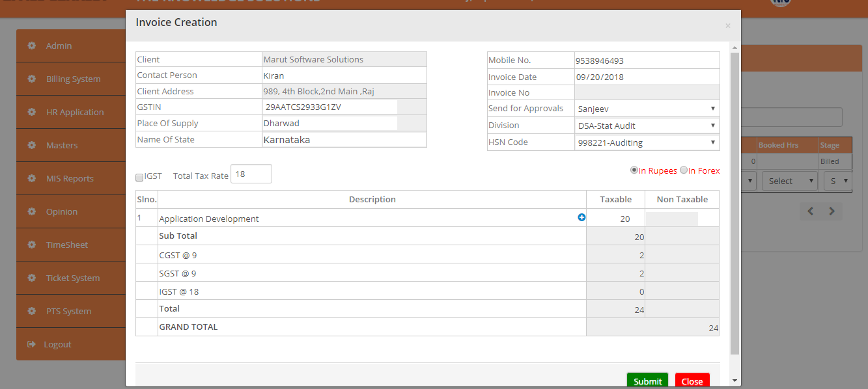The height and width of the screenshot is (389, 868).
Task: Click the Logout arrow icon in sidebar
Action: 31,344
